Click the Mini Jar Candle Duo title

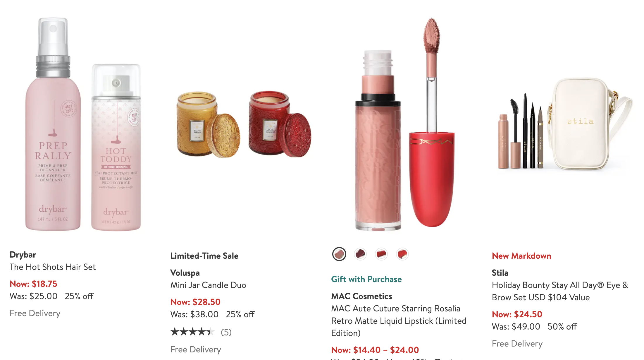(208, 285)
